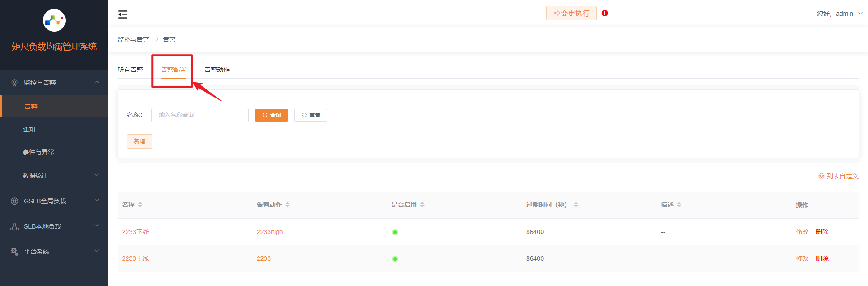Image resolution: width=868 pixels, height=286 pixels.
Task: Switch to the 所有告警 tab
Action: click(130, 70)
